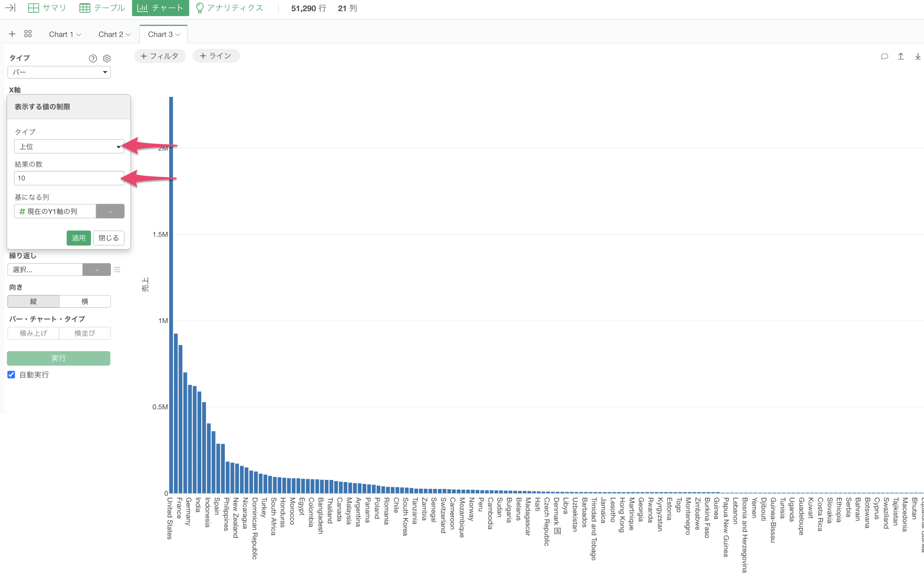Switch to the テーブル view tab
Viewport: 924px width, 584px height.
(x=102, y=8)
